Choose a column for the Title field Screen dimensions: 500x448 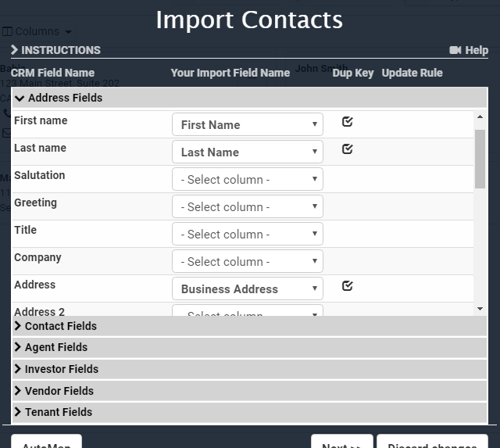247,234
